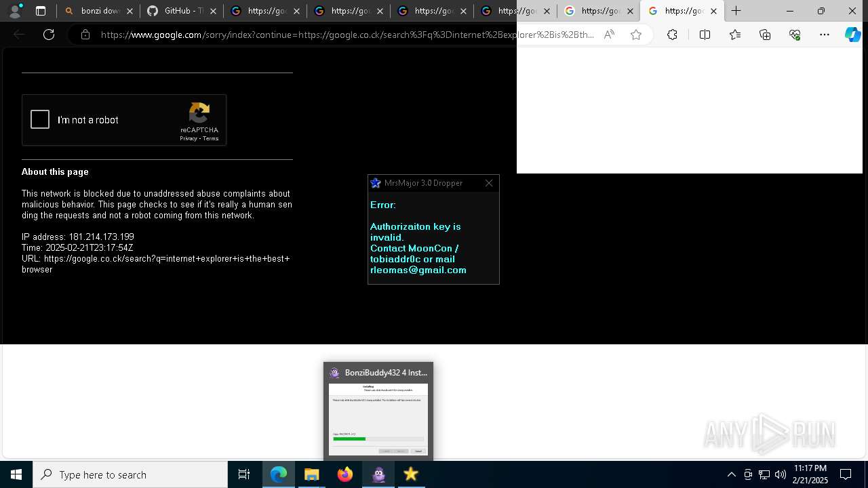
Task: Click the 'About this page' heading
Action: coord(55,172)
